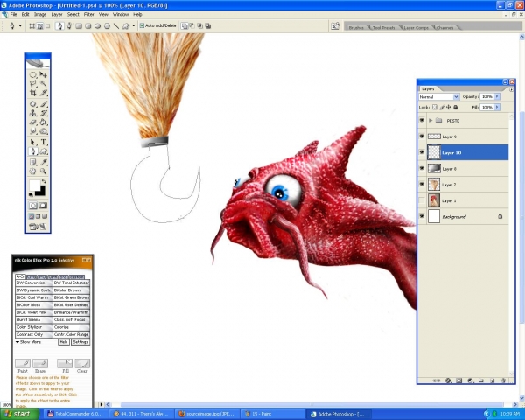Open the File menu
Screen dimensions: 525x420
click(x=13, y=14)
